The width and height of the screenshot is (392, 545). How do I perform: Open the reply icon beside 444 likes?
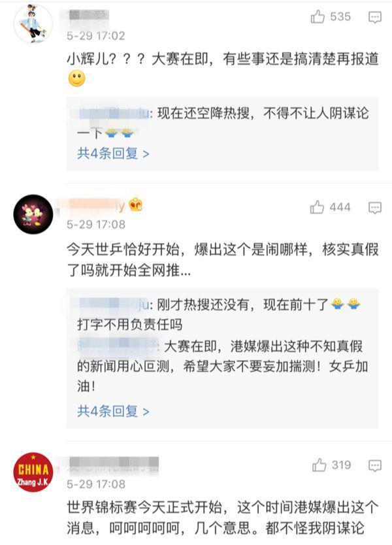tap(374, 208)
